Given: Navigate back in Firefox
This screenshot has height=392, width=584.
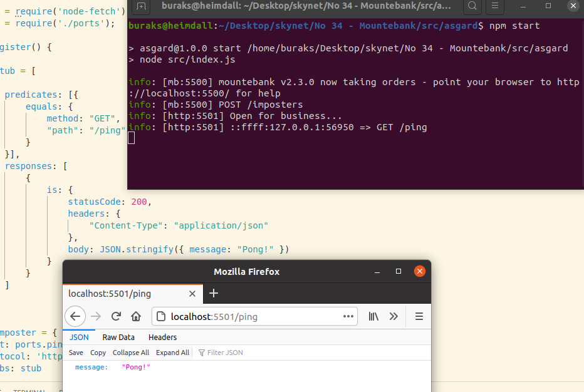Looking at the screenshot, I should coord(75,316).
